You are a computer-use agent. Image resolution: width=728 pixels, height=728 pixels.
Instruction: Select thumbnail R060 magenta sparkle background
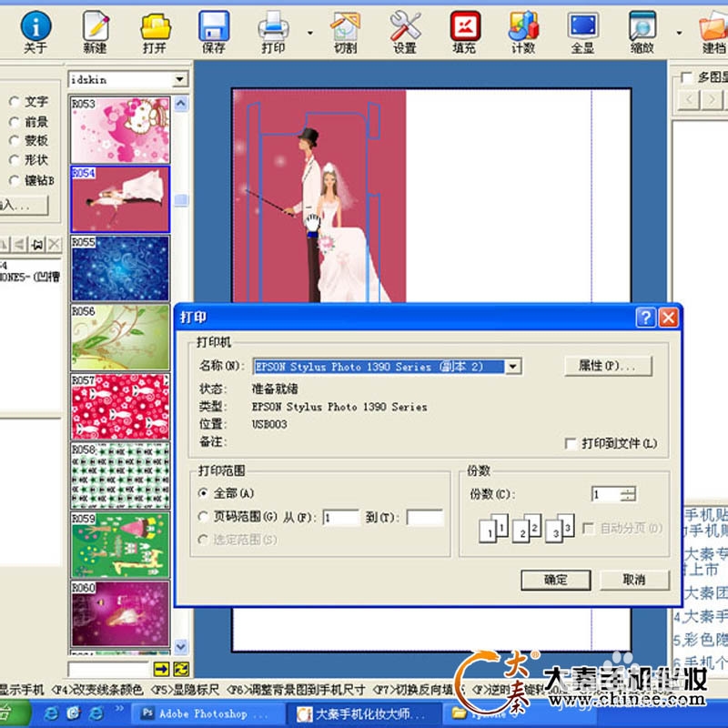click(120, 613)
